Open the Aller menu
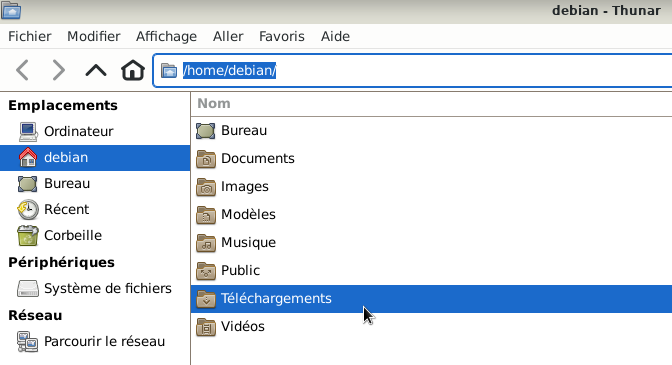Viewport: 672px width, 365px height. [x=228, y=36]
